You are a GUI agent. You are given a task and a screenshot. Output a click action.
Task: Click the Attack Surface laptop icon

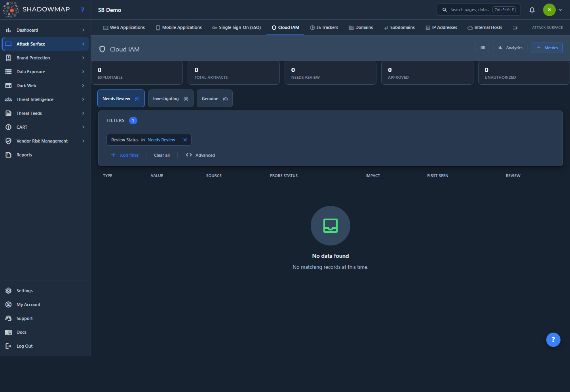[x=8, y=44]
